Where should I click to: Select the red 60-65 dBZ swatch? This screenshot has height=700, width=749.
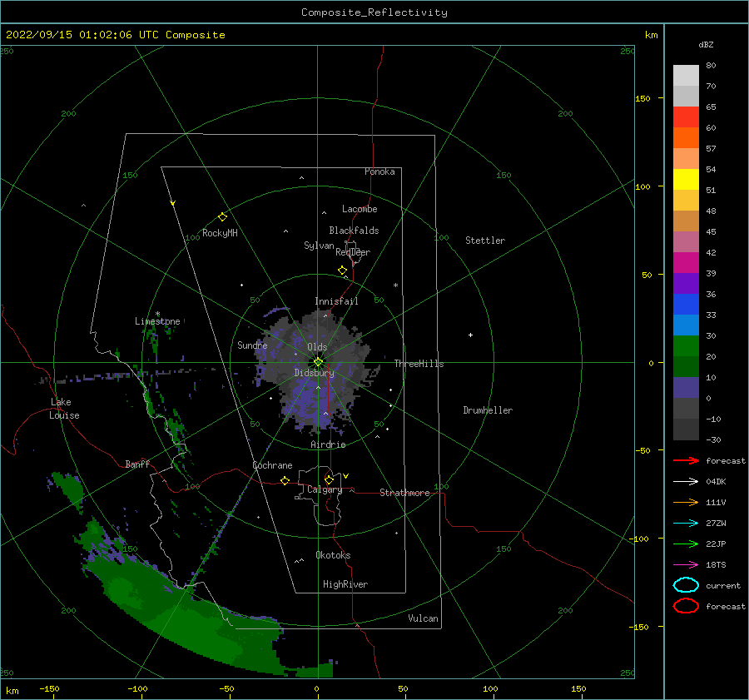(686, 117)
